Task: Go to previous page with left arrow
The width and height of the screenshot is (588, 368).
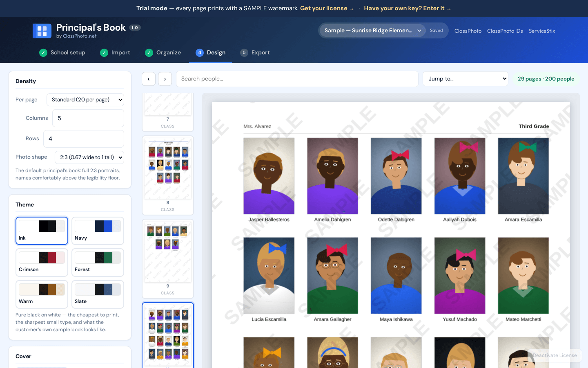Action: [x=149, y=79]
